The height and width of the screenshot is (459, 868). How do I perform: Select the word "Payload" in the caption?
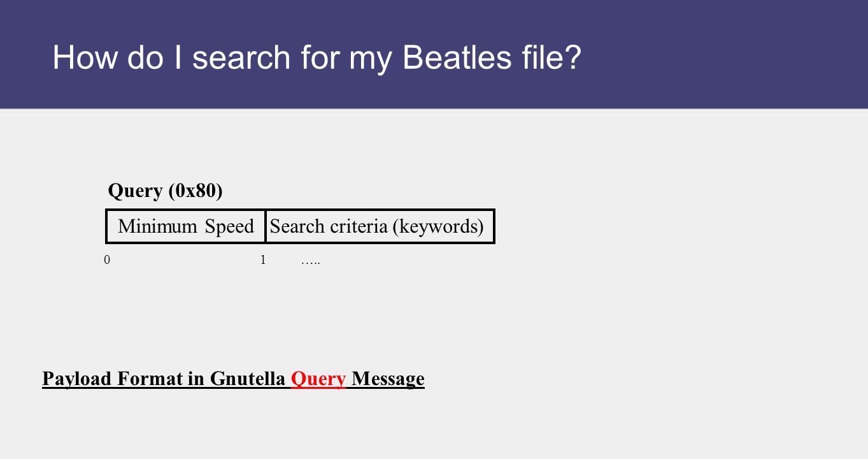pos(77,379)
